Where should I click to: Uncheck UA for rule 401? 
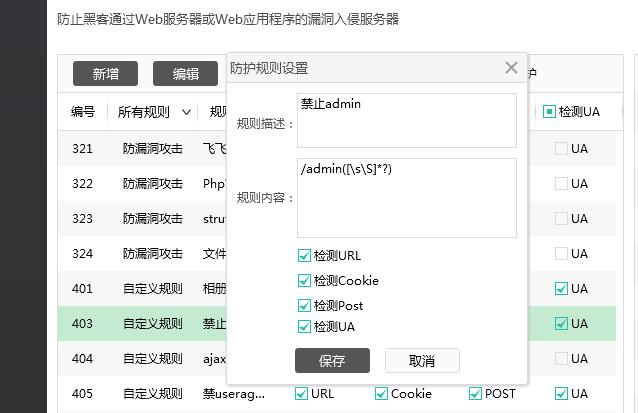(561, 289)
